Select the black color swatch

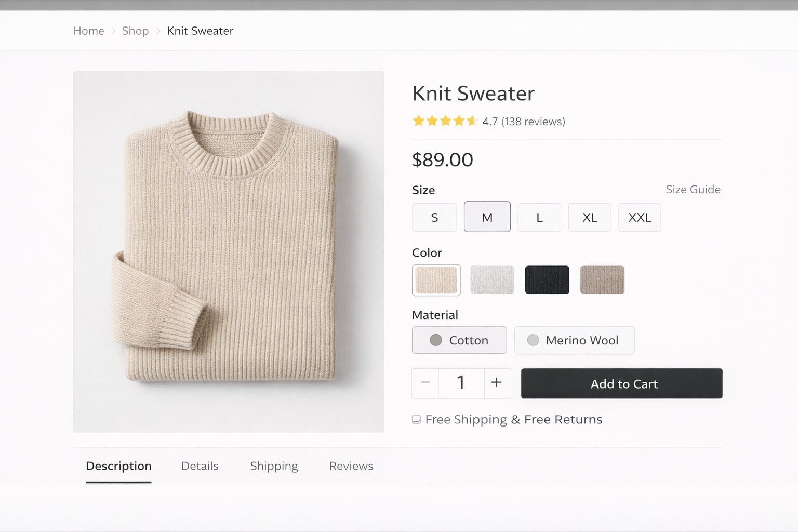click(x=547, y=280)
